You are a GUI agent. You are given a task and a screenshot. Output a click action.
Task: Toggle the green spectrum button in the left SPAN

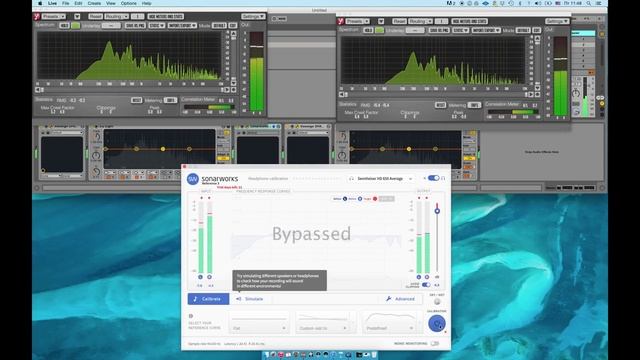click(x=76, y=25)
